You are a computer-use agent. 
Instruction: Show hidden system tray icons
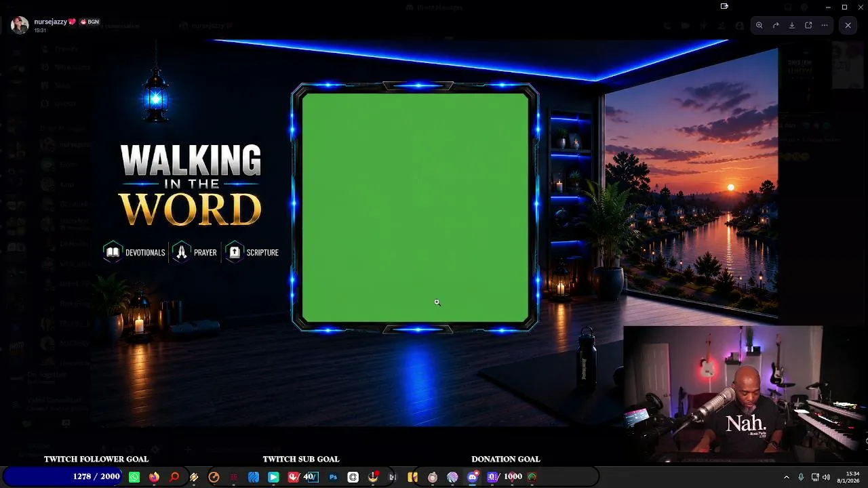click(787, 477)
